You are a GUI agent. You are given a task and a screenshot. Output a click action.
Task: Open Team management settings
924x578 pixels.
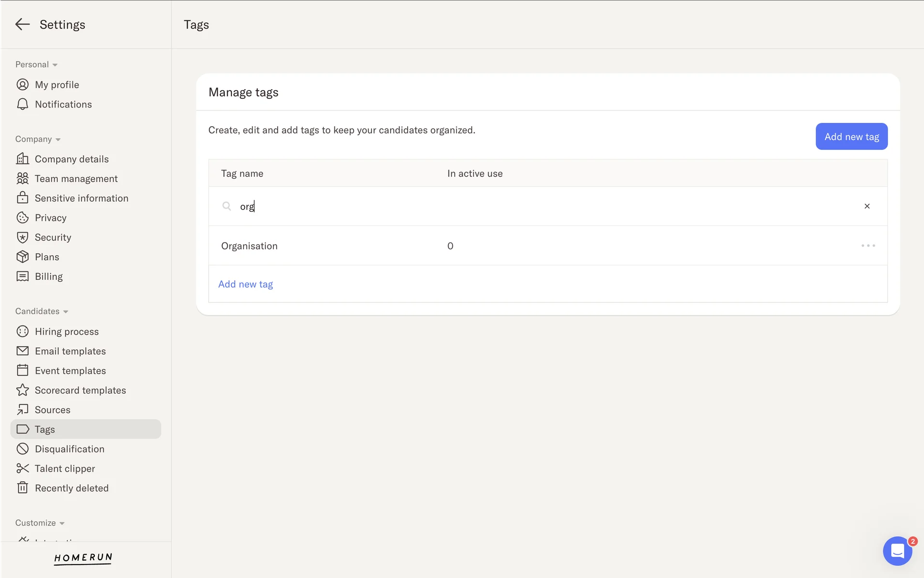(x=76, y=179)
